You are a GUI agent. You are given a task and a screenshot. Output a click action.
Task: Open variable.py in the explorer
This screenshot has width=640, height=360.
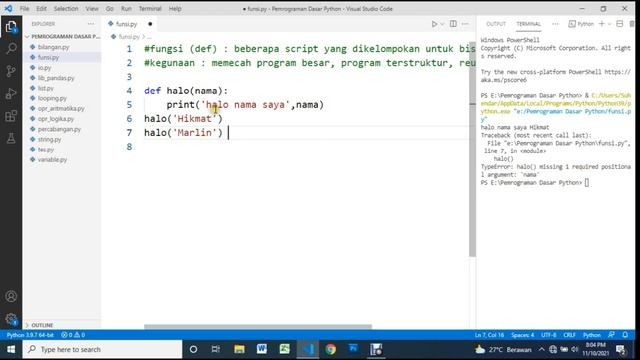point(62,160)
